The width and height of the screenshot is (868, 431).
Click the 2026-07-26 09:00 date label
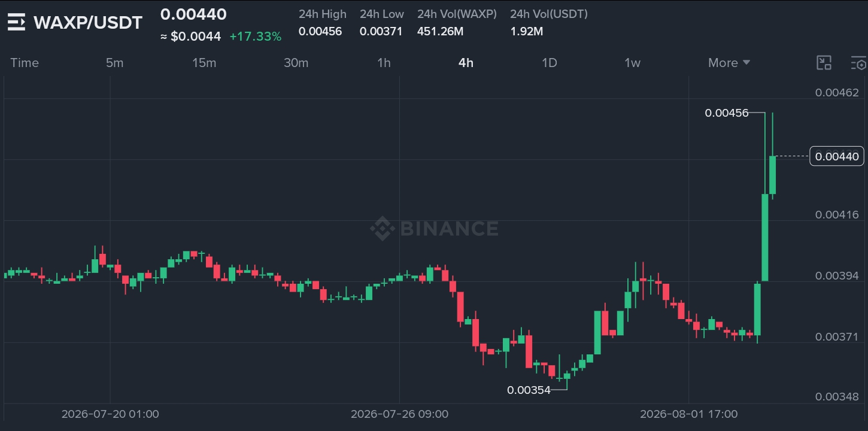coord(399,414)
